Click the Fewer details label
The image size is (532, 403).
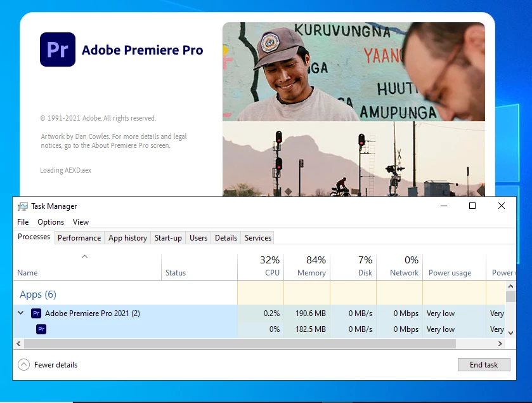56,365
